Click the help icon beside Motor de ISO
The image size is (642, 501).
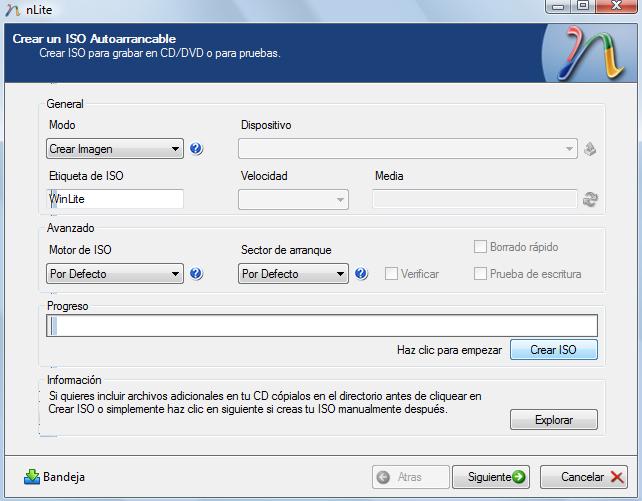[196, 273]
